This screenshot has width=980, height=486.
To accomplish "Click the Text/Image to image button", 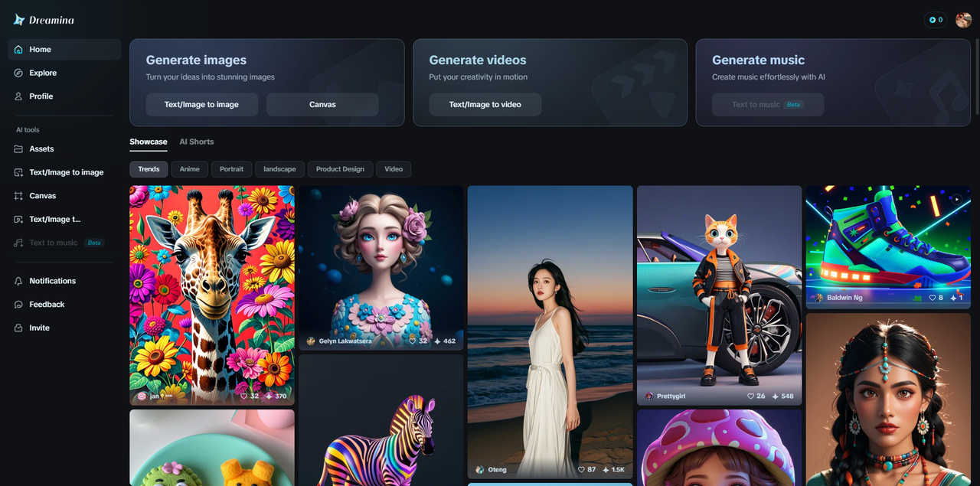I will pos(201,105).
